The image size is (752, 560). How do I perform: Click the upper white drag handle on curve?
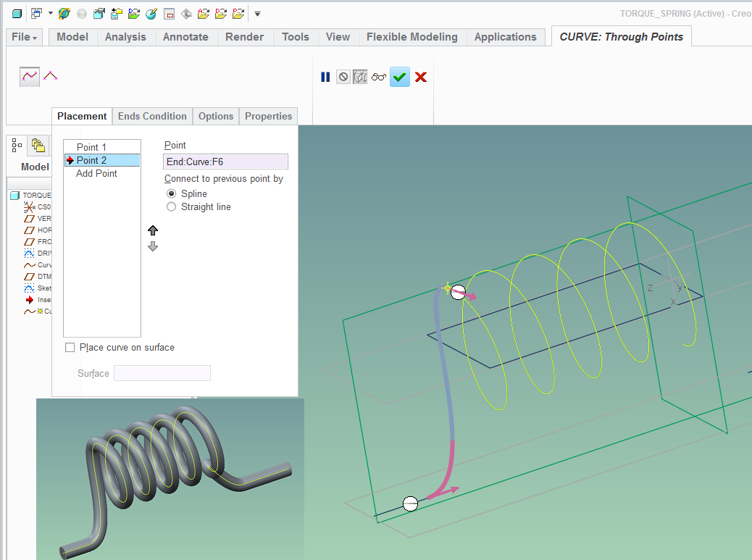459,292
